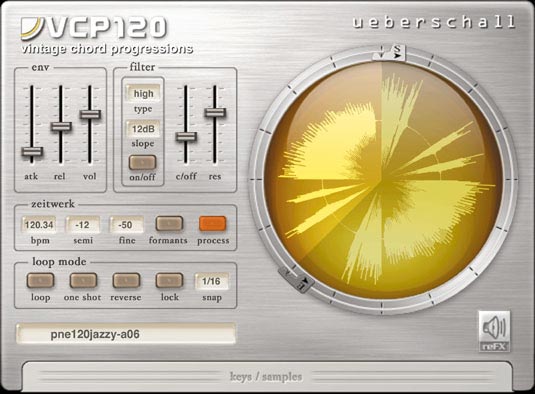Click the semi value field -12
This screenshot has width=535, height=394.
click(x=83, y=225)
